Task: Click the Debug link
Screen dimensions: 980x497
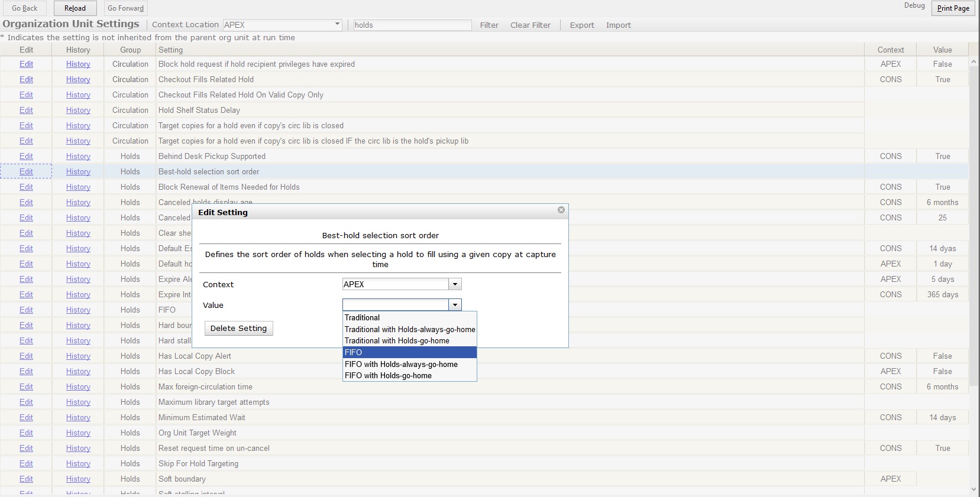Action: 914,5
